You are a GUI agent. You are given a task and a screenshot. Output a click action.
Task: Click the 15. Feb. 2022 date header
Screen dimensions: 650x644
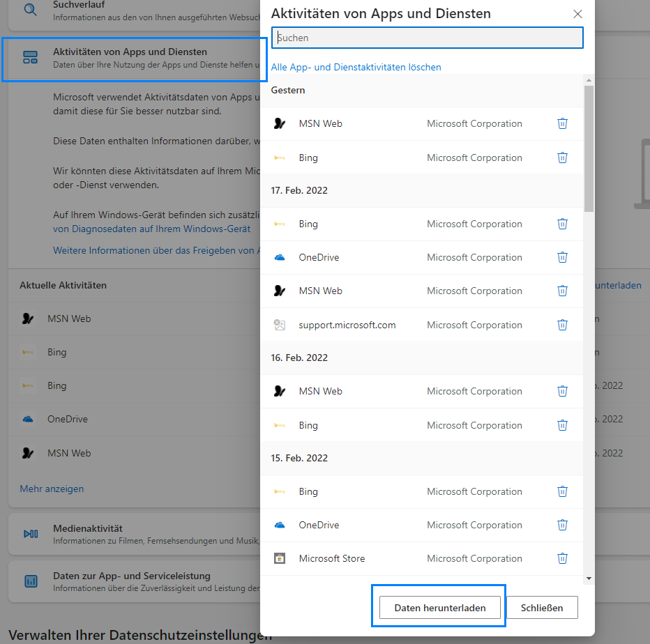pos(299,458)
